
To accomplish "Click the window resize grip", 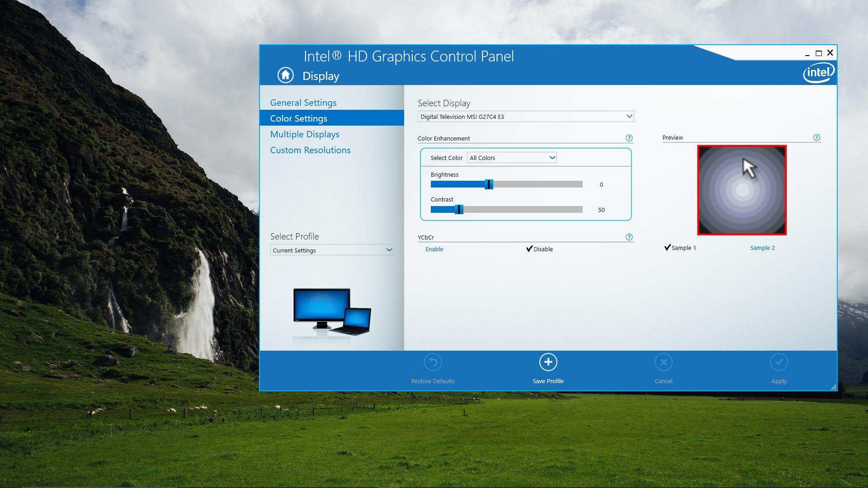I will tap(833, 387).
